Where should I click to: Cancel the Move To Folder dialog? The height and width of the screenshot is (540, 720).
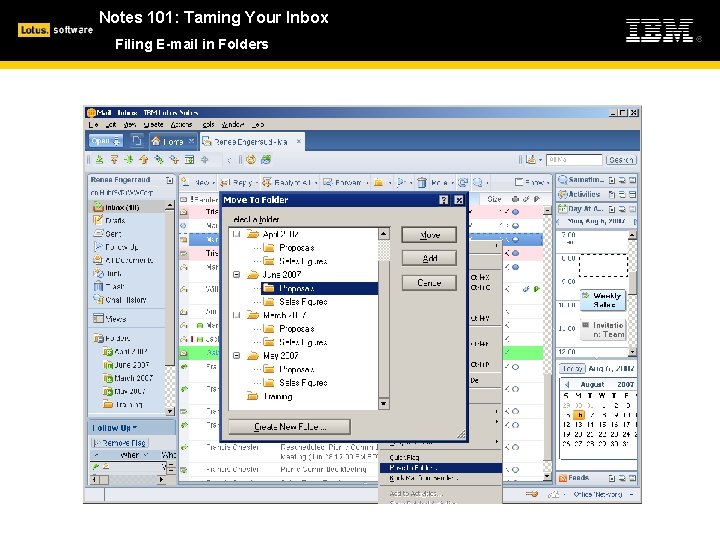point(429,283)
